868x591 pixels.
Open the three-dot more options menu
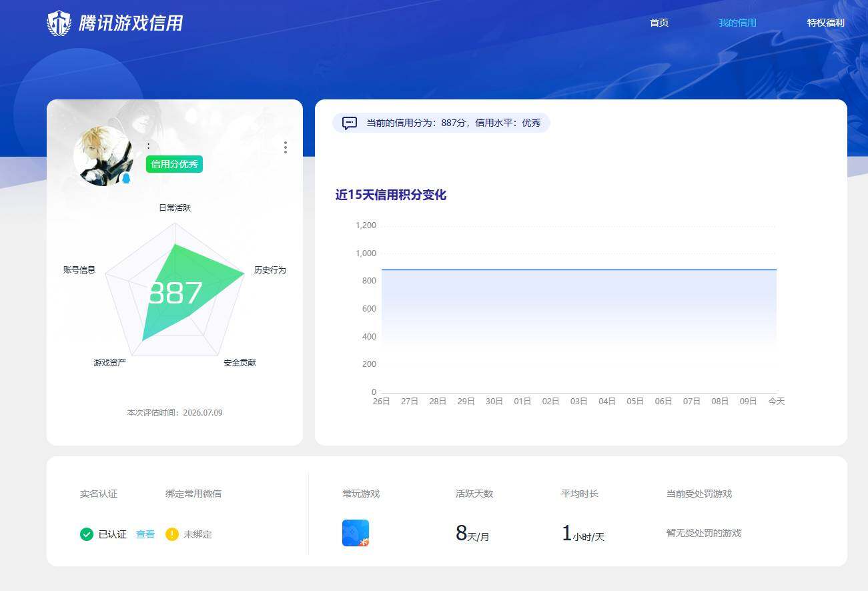(286, 147)
